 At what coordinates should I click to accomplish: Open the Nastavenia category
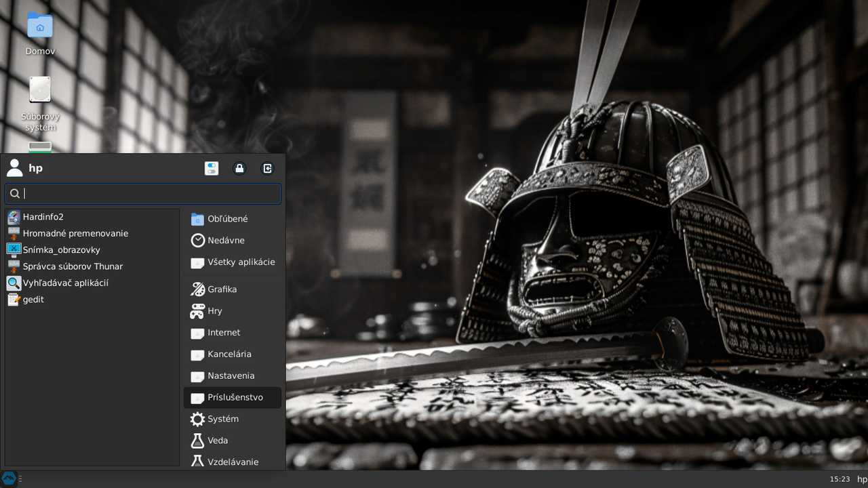(x=233, y=376)
